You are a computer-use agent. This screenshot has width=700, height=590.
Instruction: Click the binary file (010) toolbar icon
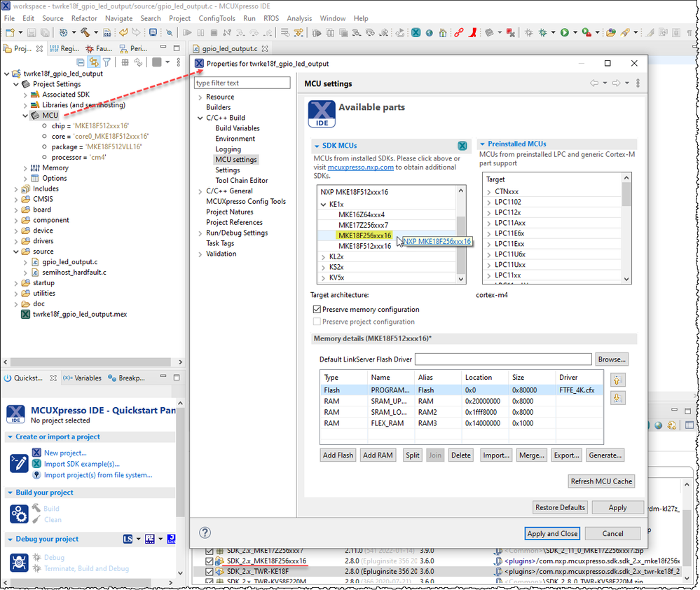click(x=107, y=32)
